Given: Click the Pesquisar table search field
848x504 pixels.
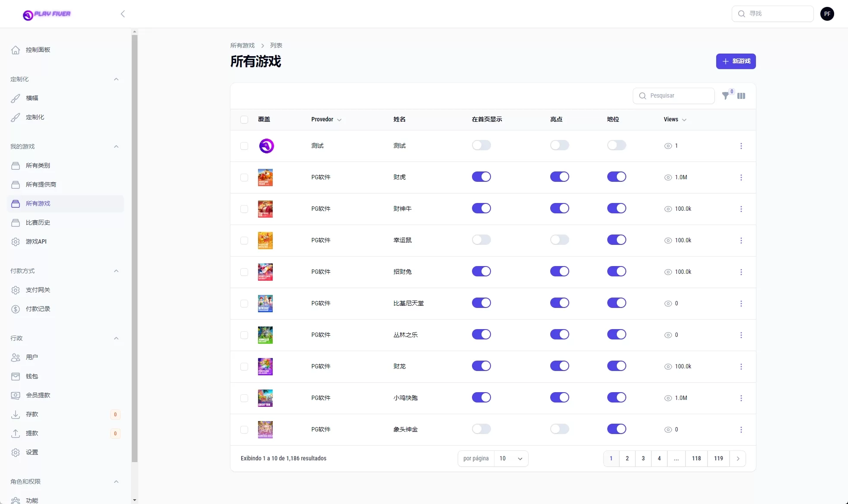Looking at the screenshot, I should [674, 96].
